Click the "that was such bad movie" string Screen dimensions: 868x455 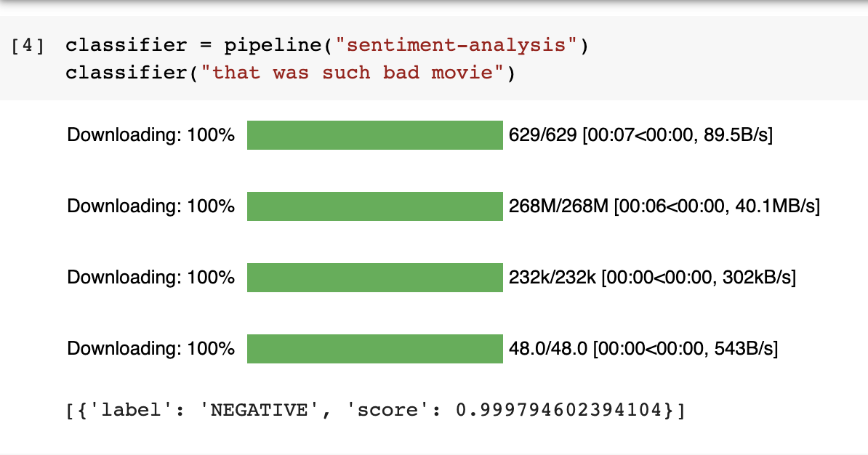coord(352,73)
